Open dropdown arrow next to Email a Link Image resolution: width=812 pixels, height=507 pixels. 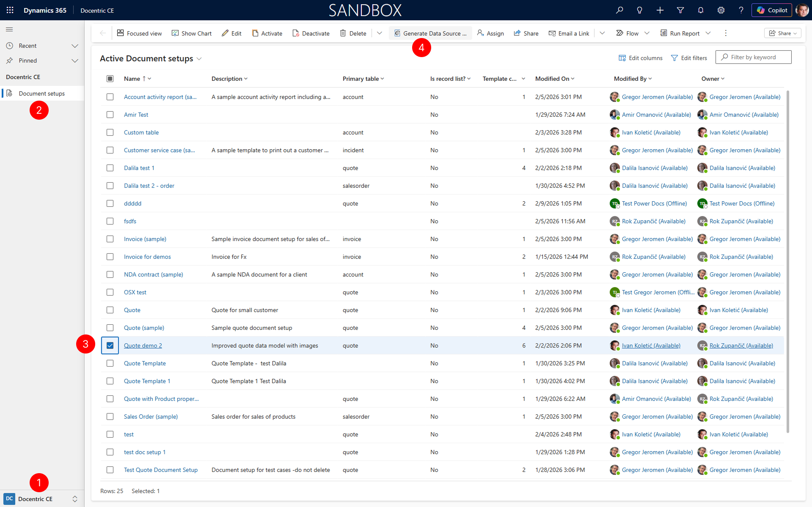(x=602, y=33)
